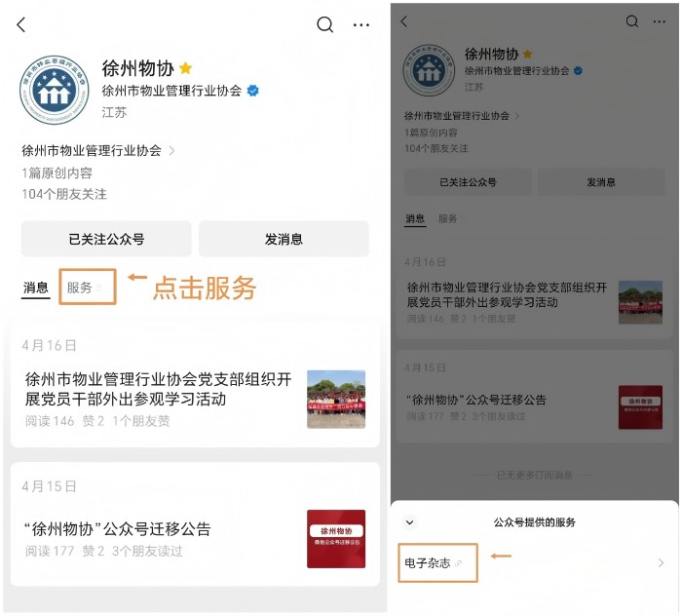
Task: Tap the back arrow in the left screen
Action: [21, 24]
